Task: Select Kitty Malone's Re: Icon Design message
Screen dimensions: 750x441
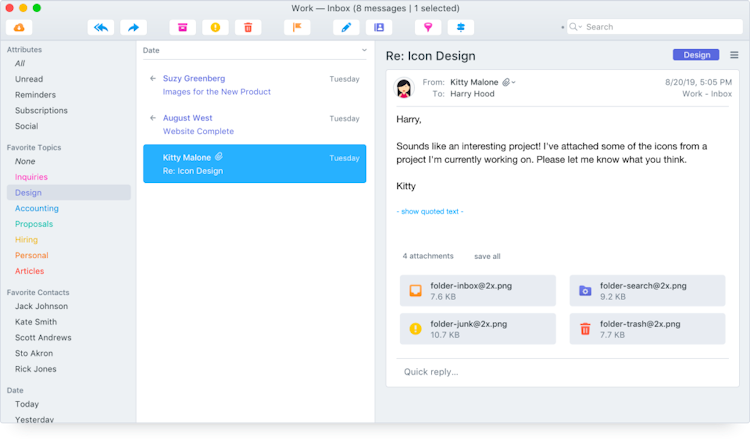Action: (254, 164)
